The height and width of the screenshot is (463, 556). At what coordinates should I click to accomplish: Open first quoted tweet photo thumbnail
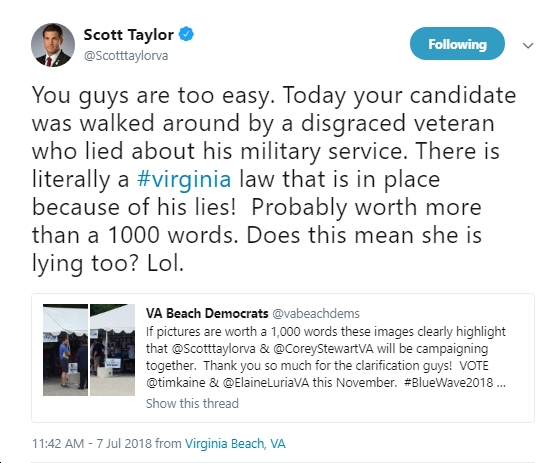[65, 350]
